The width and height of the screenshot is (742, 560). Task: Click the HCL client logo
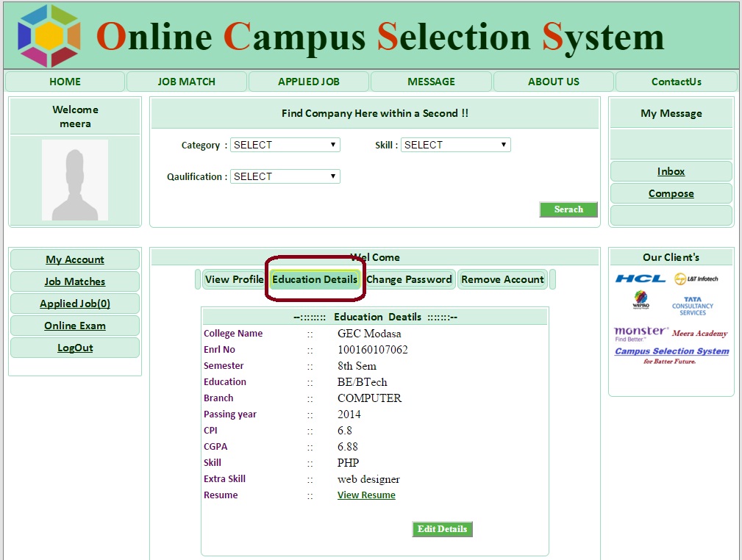coord(640,279)
